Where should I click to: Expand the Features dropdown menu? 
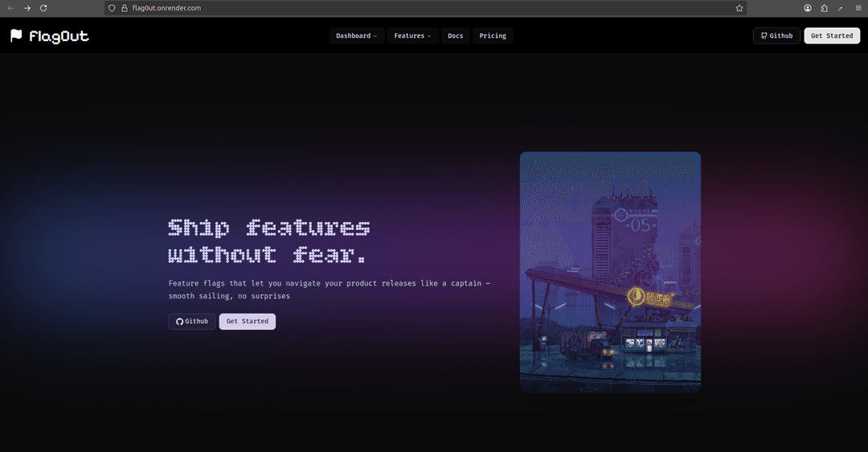(x=412, y=35)
